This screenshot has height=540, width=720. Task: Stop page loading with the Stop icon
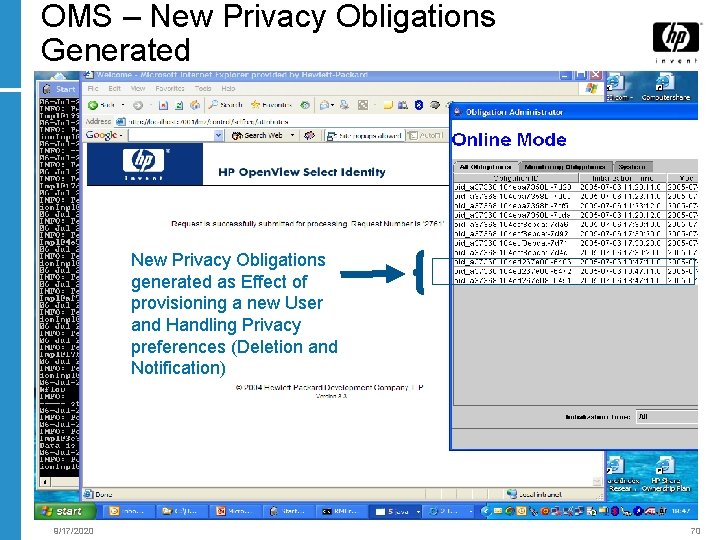163,105
